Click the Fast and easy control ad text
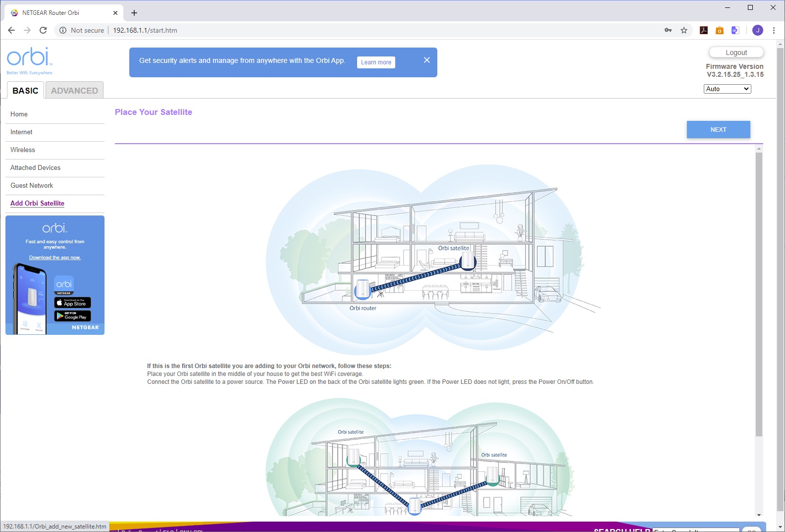785x532 pixels. (x=55, y=244)
